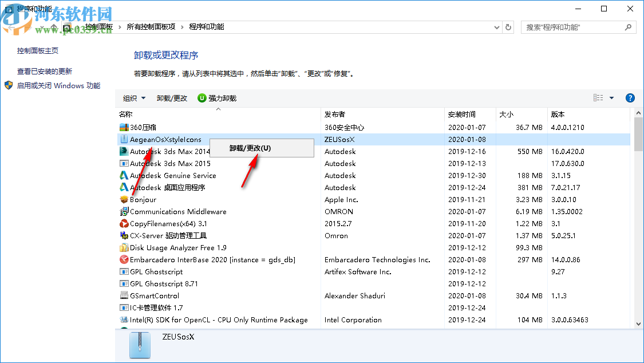Open the view options dropdown near the help icon
This screenshot has width=644, height=363.
[x=611, y=97]
